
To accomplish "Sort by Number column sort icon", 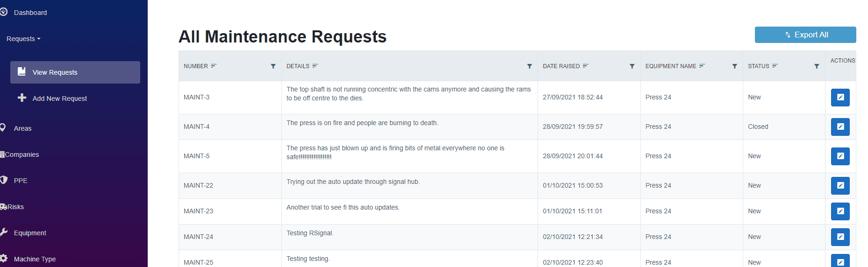I will [x=214, y=66].
